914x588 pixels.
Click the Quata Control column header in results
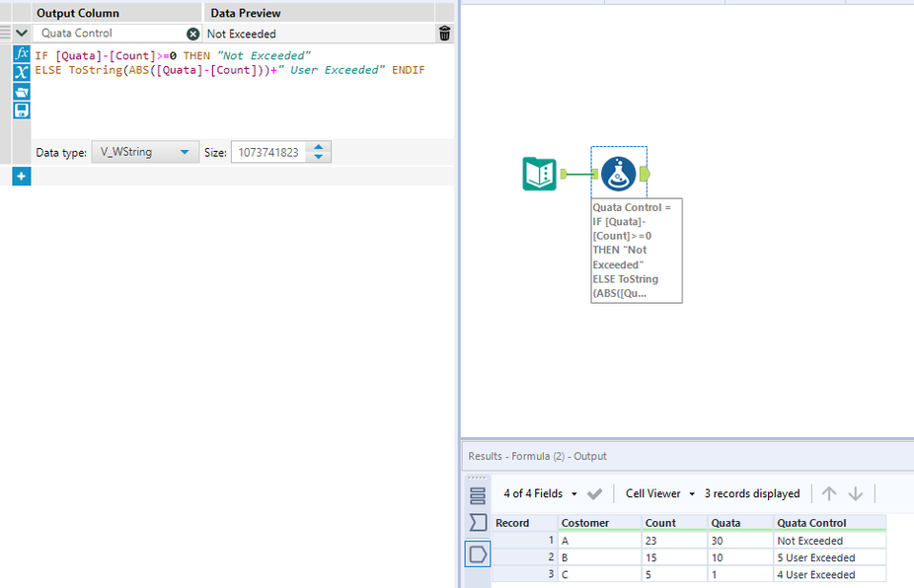[829, 523]
